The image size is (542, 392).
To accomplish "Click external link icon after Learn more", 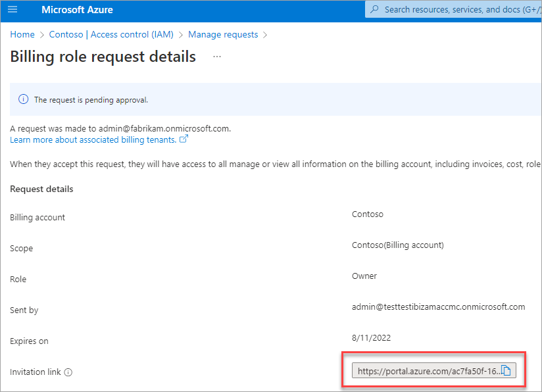I will [x=184, y=139].
